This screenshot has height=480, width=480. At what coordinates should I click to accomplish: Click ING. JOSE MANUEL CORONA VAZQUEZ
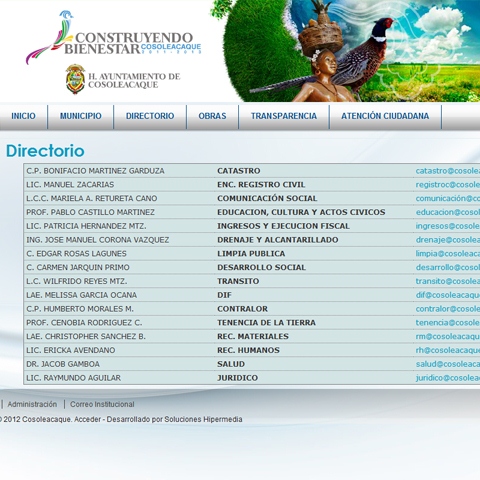click(x=98, y=240)
